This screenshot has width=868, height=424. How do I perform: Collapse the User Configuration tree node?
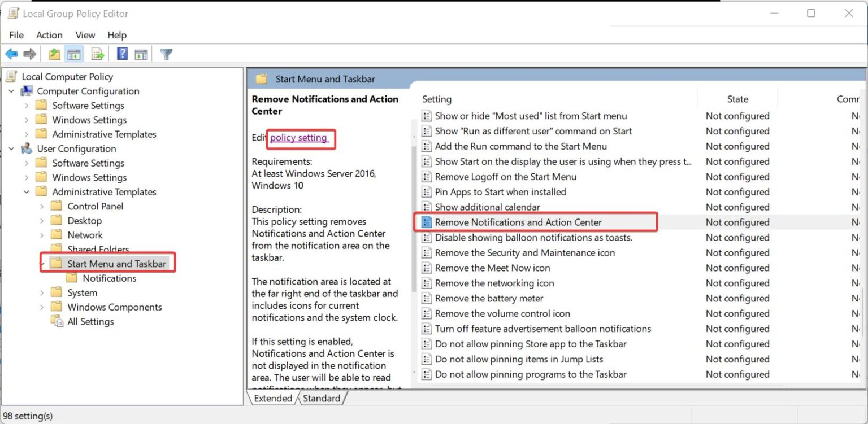coord(12,148)
